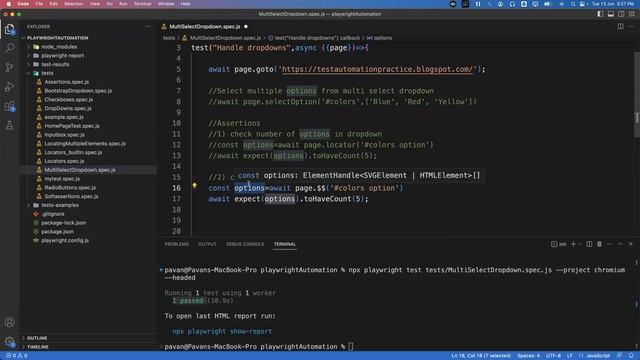Open the Extensions view
Image resolution: width=640 pixels, height=360 pixels.
tap(9, 106)
